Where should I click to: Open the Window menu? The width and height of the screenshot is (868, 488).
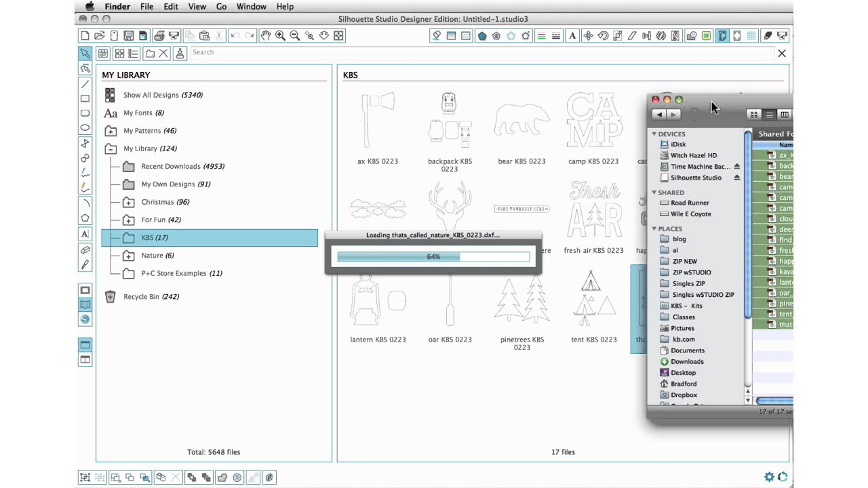point(251,7)
